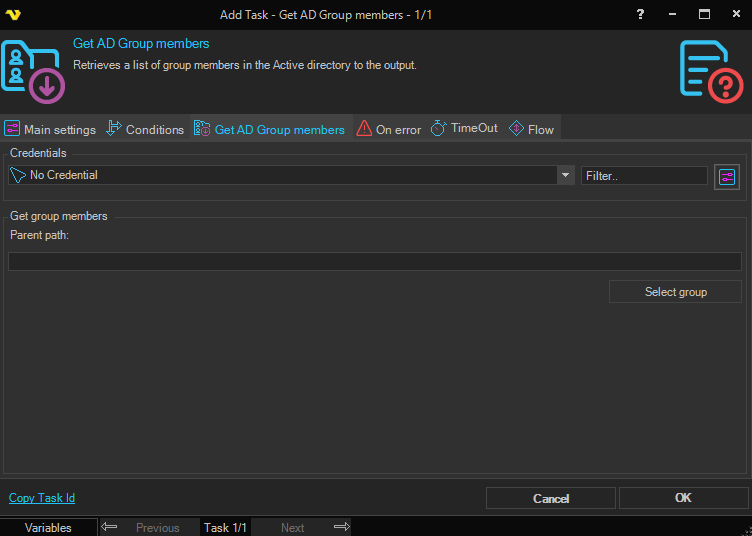Open the Variables panel button
This screenshot has height=536, width=752.
tap(48, 527)
